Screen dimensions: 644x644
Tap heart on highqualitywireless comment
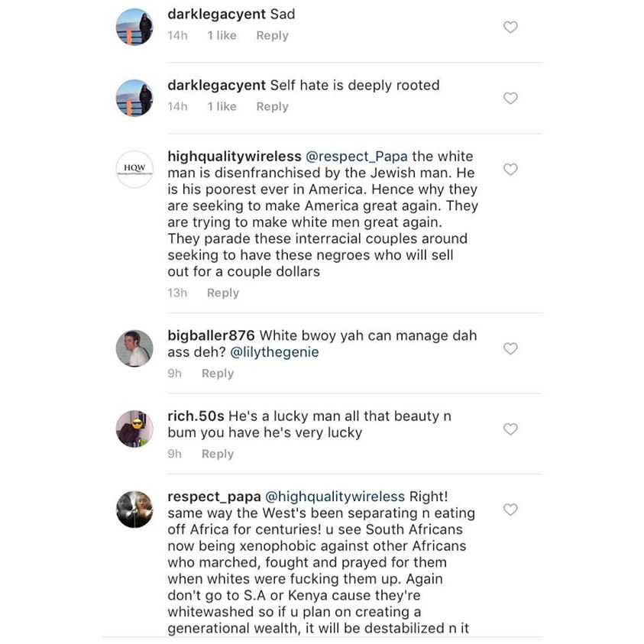510,170
